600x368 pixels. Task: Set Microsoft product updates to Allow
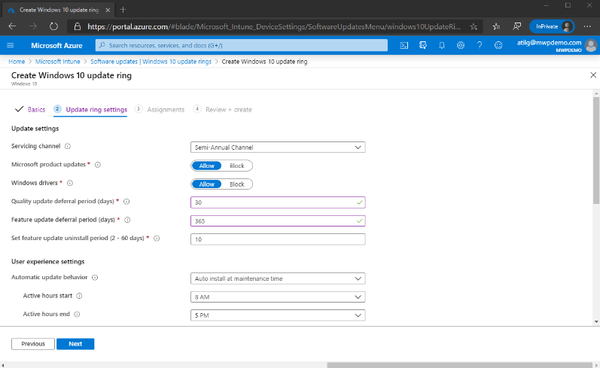(x=207, y=166)
